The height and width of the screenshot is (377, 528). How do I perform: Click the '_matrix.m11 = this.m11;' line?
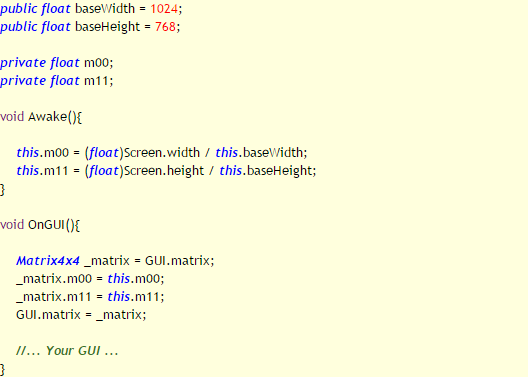click(90, 297)
